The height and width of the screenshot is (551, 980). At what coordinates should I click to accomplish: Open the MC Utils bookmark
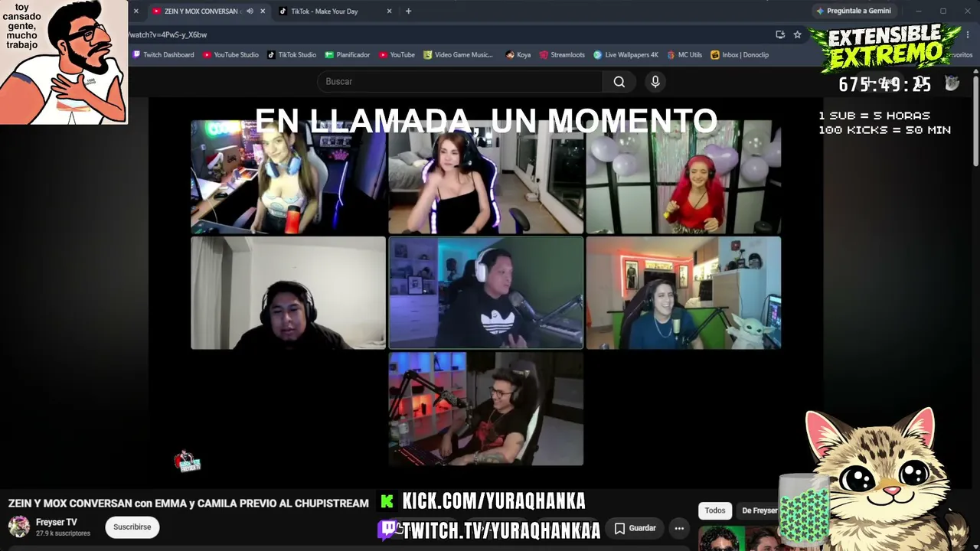(x=684, y=55)
